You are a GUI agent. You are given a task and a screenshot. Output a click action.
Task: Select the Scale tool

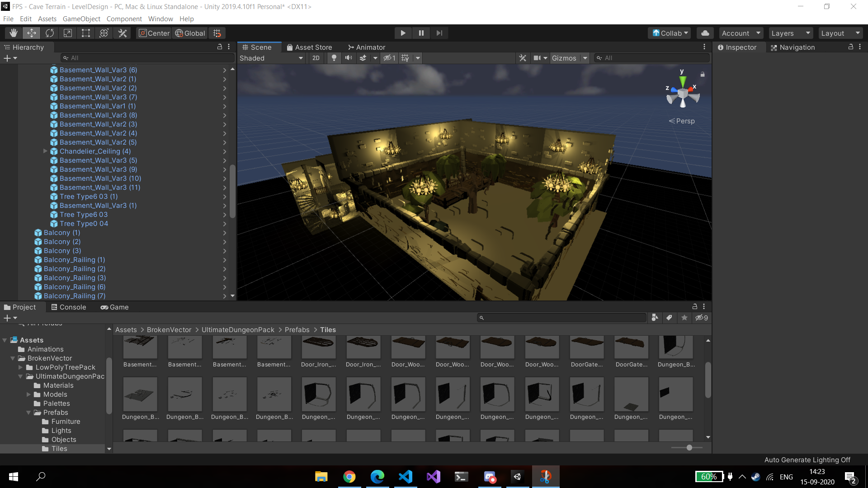pyautogui.click(x=68, y=33)
